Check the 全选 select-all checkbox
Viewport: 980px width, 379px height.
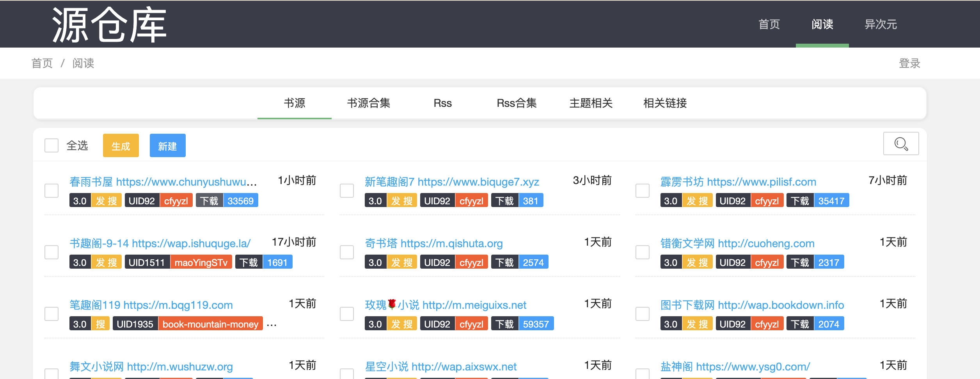pyautogui.click(x=51, y=145)
